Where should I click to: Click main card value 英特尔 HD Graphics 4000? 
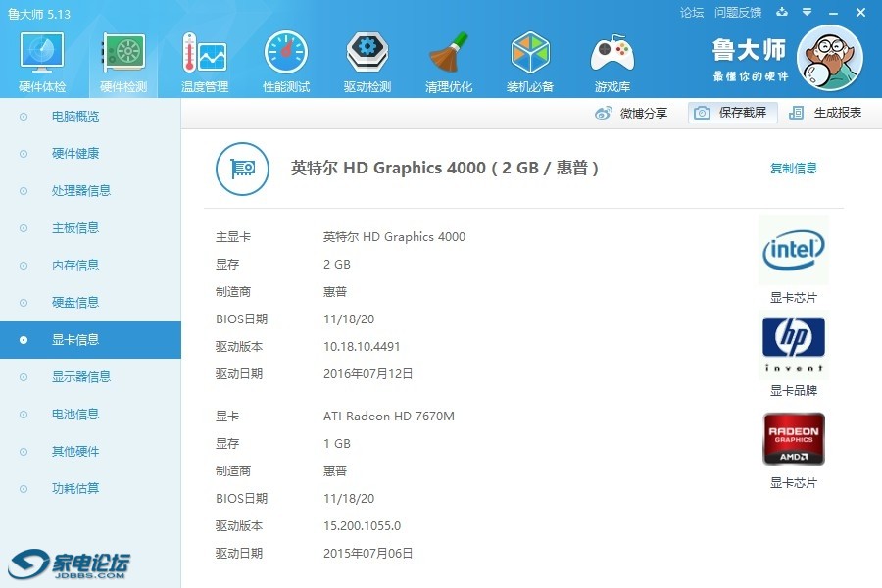[394, 237]
